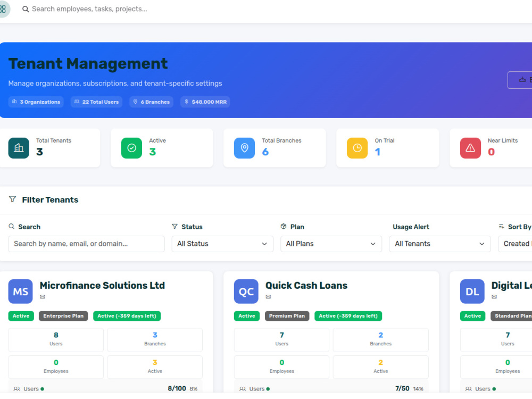Image resolution: width=532 pixels, height=399 pixels.
Task: Click the funnel icon beside Status label
Action: (x=174, y=226)
